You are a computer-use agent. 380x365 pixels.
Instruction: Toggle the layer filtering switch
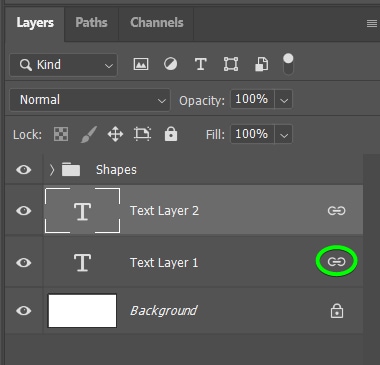point(288,64)
